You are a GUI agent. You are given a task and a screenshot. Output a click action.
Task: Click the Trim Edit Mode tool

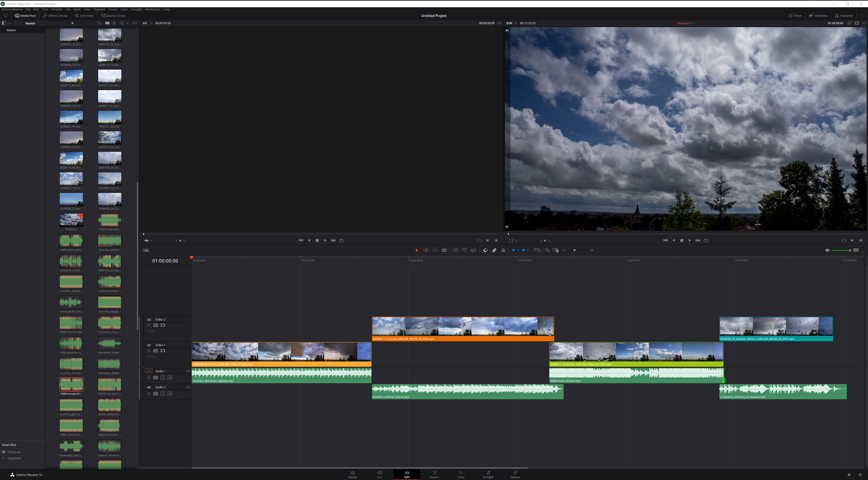pos(426,250)
